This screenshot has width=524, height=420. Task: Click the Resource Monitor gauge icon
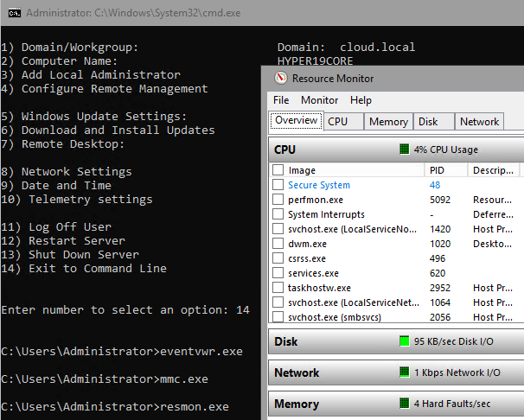tap(281, 78)
